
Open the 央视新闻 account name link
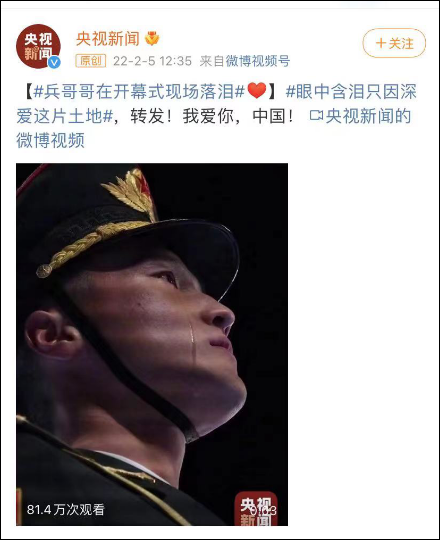pos(107,39)
